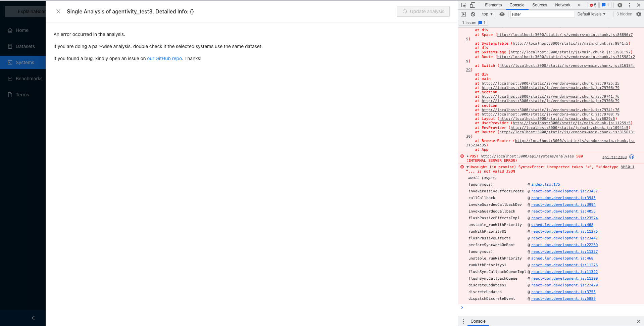644x326 pixels.
Task: Click the Update analysis button
Action: [x=423, y=11]
